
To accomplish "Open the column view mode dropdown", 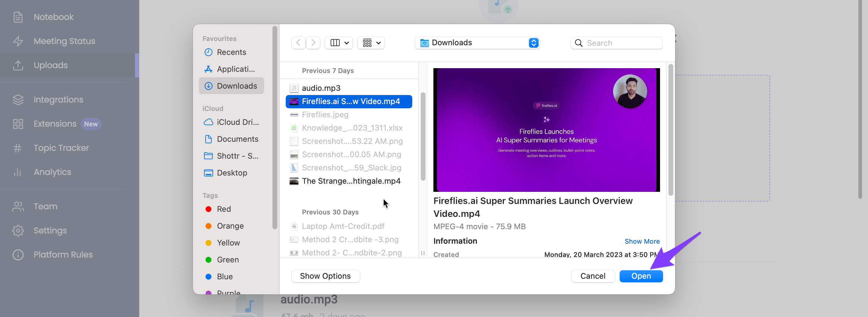I will click(x=339, y=43).
